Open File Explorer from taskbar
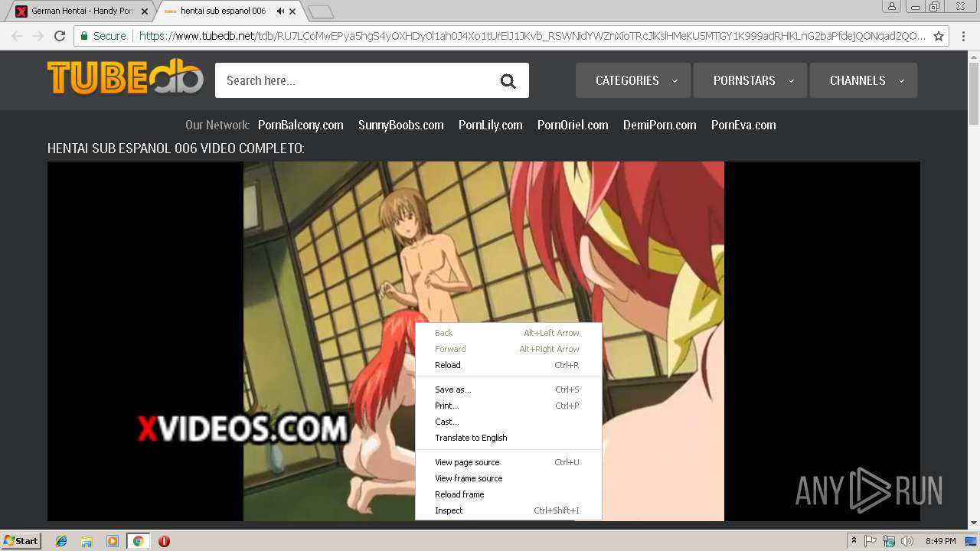980x551 pixels. coord(87,541)
